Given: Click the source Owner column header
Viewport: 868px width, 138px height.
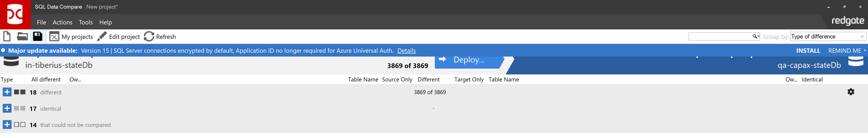Looking at the screenshot, I should 75,79.
